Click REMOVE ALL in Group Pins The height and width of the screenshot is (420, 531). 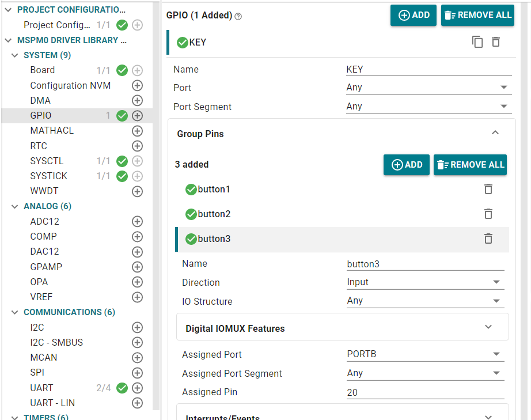(470, 165)
